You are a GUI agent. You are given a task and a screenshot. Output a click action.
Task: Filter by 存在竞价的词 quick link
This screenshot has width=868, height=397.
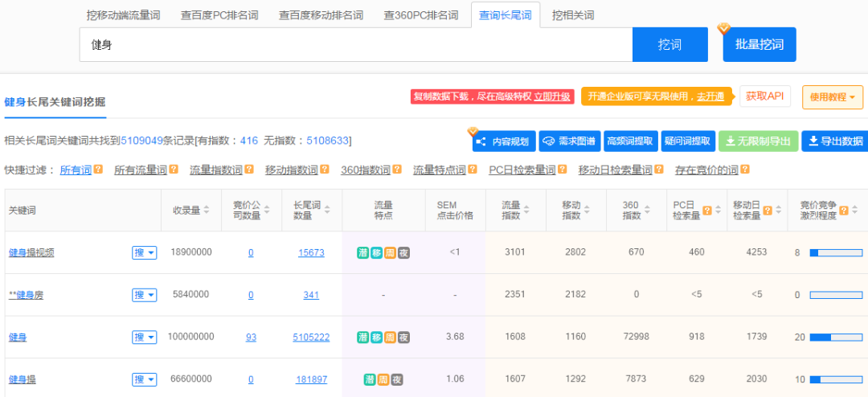pos(707,170)
